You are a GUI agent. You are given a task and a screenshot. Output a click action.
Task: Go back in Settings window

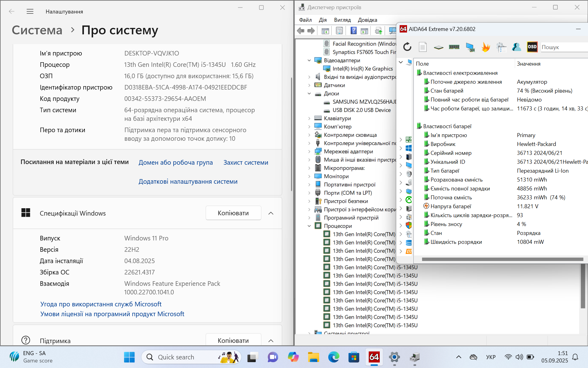tap(12, 11)
